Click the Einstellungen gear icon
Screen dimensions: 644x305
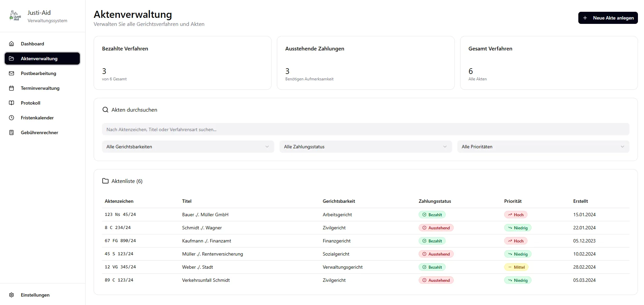coord(11,295)
